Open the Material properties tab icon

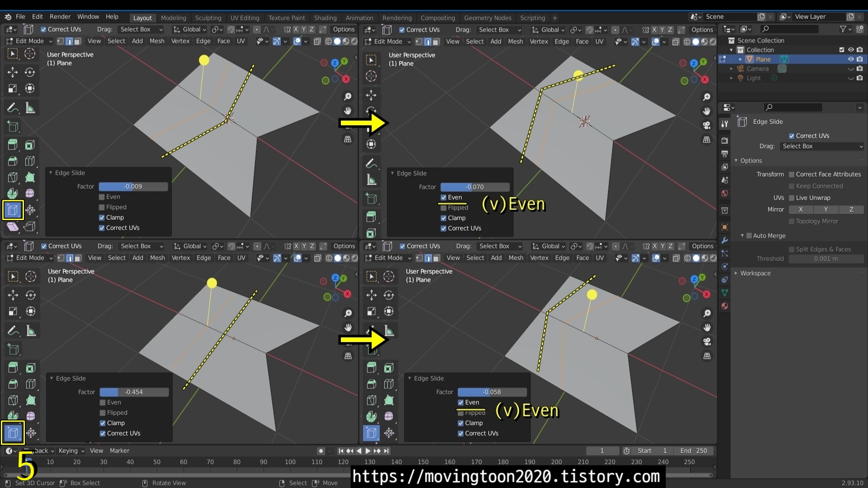tap(725, 306)
